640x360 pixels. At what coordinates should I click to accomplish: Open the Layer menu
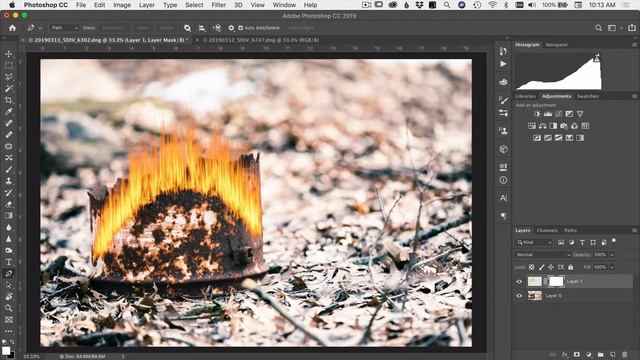click(x=147, y=5)
